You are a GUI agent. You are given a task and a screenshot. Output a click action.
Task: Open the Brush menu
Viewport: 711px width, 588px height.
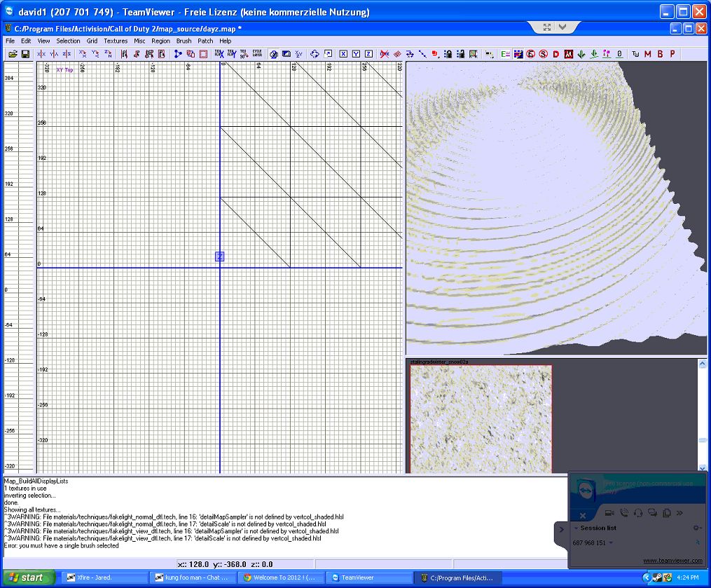(x=184, y=41)
